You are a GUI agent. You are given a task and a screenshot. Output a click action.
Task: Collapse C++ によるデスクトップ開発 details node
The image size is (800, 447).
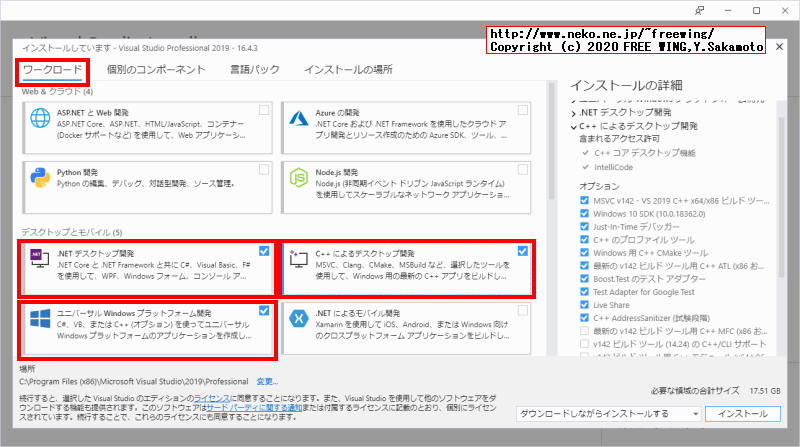(x=574, y=127)
